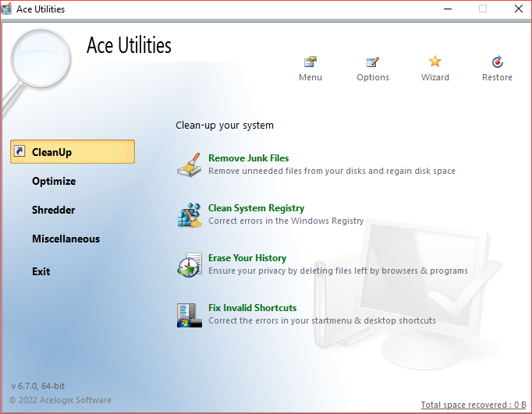Open the Options pencil icon

point(373,62)
